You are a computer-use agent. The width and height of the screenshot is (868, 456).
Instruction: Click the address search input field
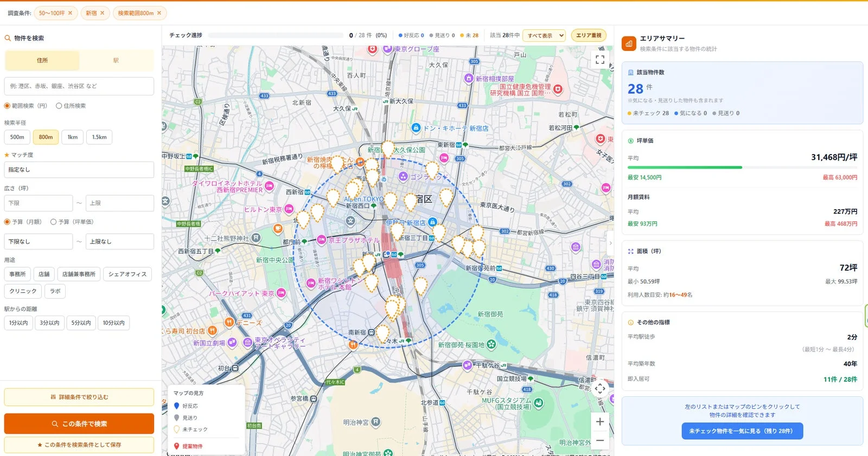[x=79, y=86]
